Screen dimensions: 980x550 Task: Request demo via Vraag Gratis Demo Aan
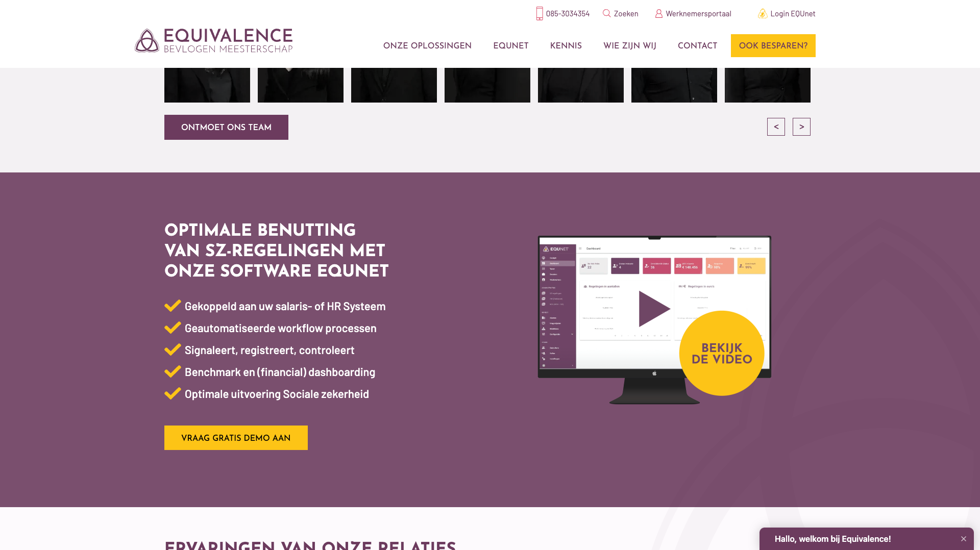[236, 438]
